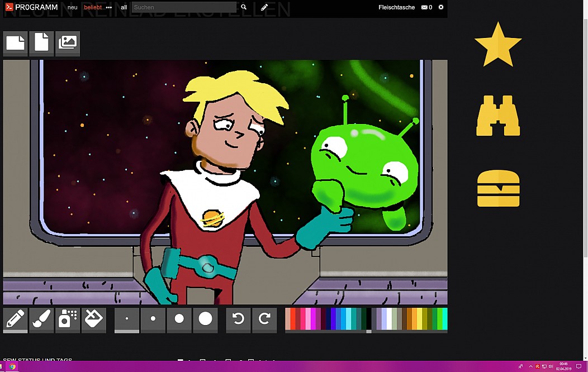Pick the light cyan color swatch

pyautogui.click(x=348, y=319)
